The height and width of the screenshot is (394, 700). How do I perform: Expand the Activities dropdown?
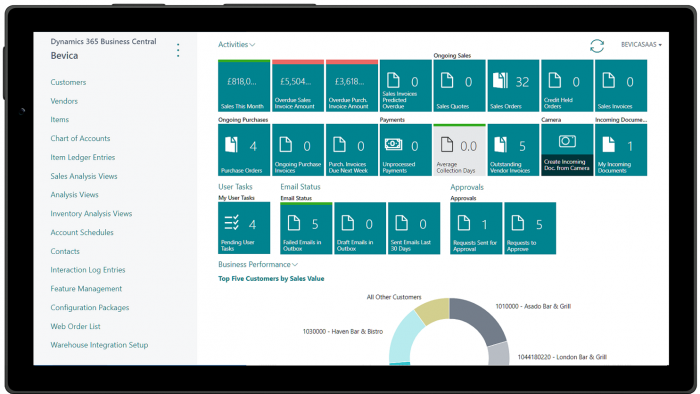[x=236, y=45]
